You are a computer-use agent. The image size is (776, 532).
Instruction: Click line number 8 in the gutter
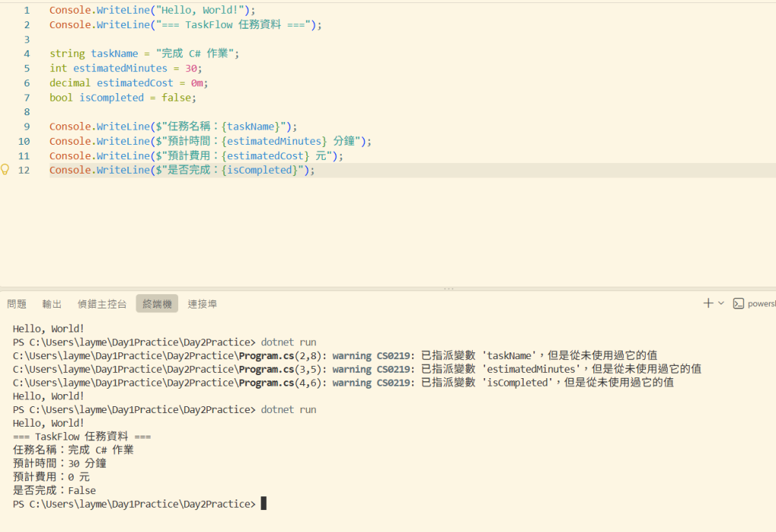(27, 112)
